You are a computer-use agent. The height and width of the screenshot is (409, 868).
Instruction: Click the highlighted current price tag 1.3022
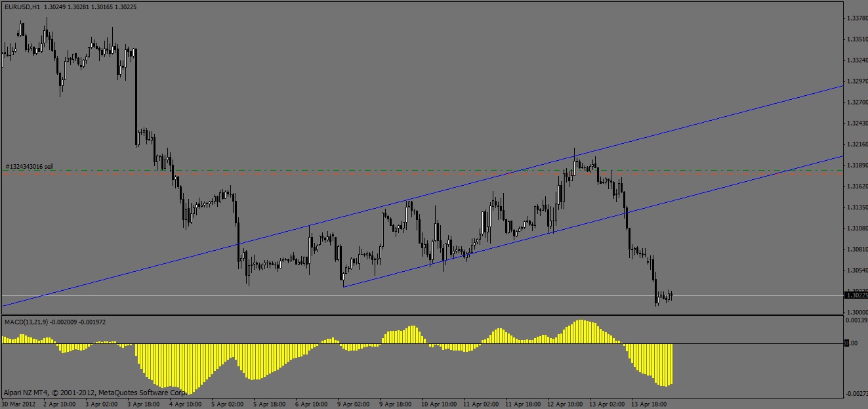tap(856, 295)
